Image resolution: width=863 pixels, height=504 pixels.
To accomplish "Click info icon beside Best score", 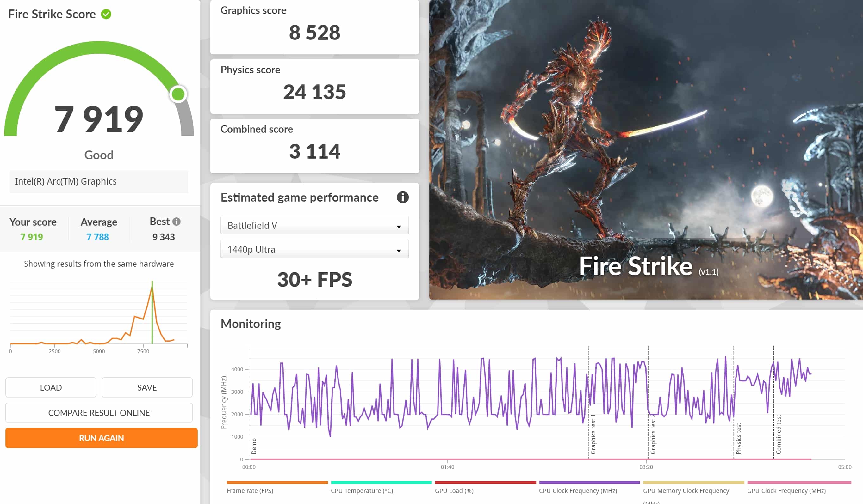I will [x=177, y=222].
